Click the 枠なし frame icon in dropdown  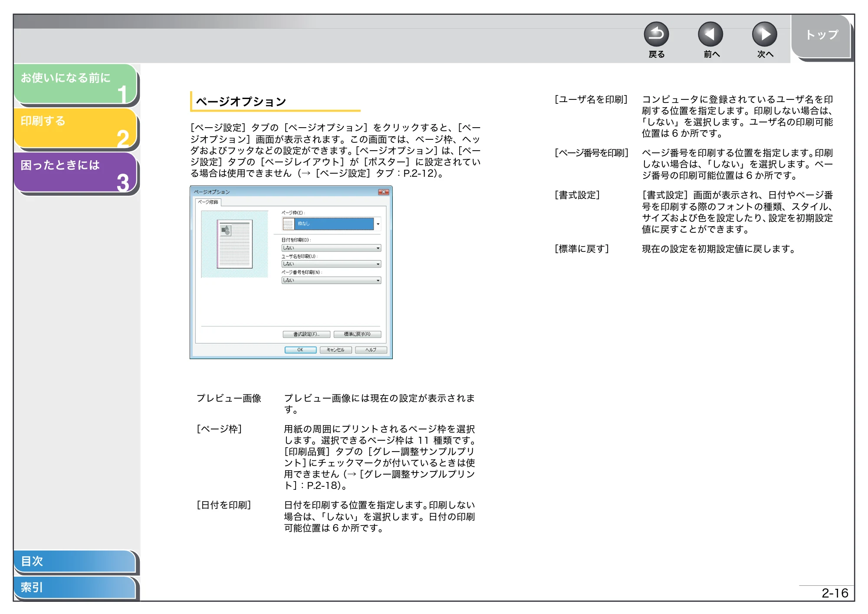288,224
